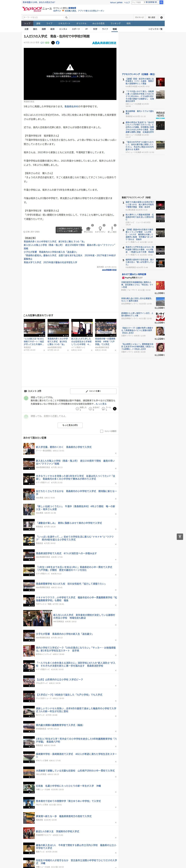186x868 pixels.
Task: Click コメントを書く button
Action: pos(93,391)
